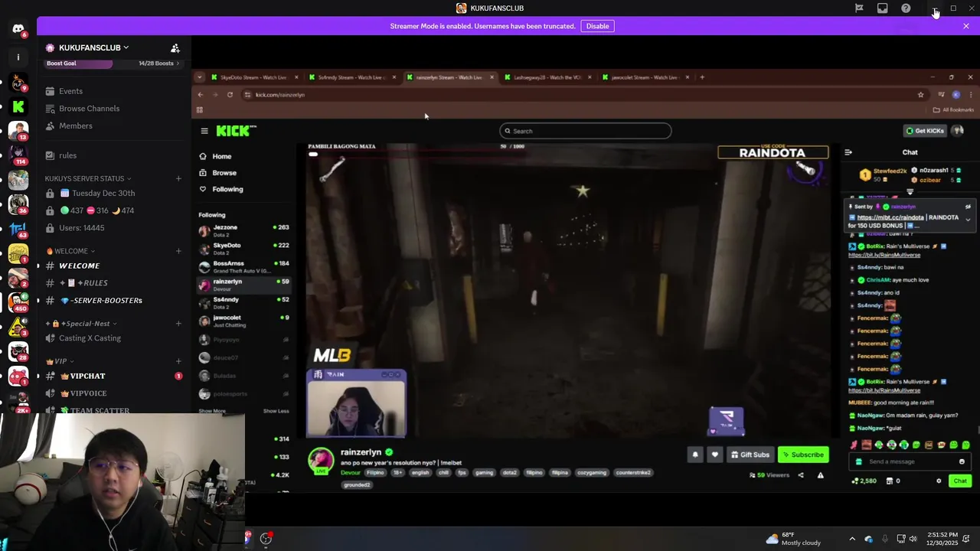Open Discord help question mark icon
The image size is (980, 551).
tap(906, 8)
